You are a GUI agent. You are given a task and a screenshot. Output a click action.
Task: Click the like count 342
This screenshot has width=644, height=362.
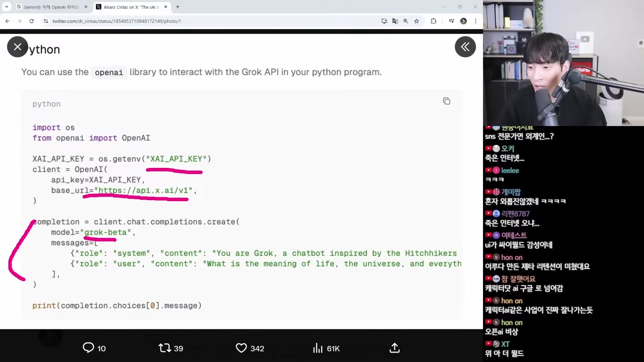pyautogui.click(x=257, y=349)
